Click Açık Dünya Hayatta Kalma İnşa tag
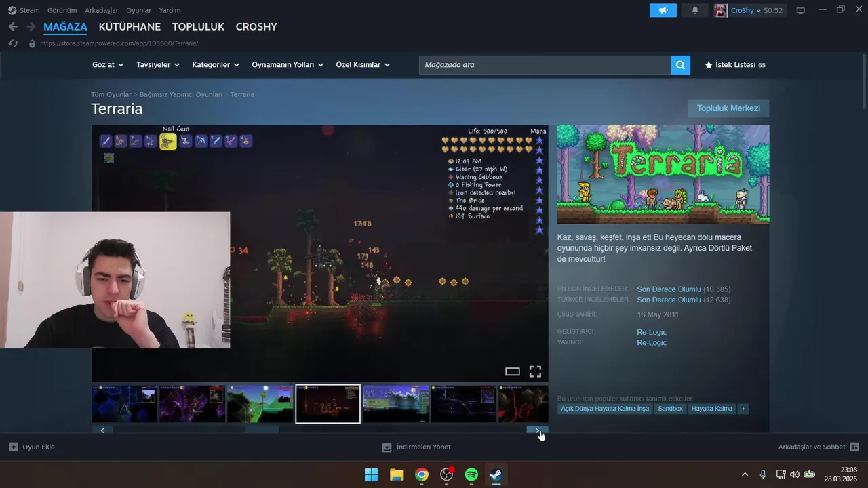The width and height of the screenshot is (868, 488). (x=605, y=409)
